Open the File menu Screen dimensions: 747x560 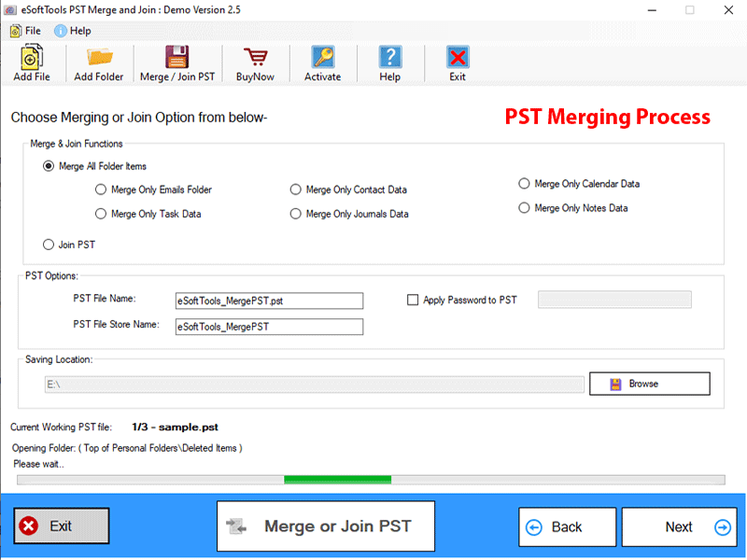pyautogui.click(x=25, y=31)
